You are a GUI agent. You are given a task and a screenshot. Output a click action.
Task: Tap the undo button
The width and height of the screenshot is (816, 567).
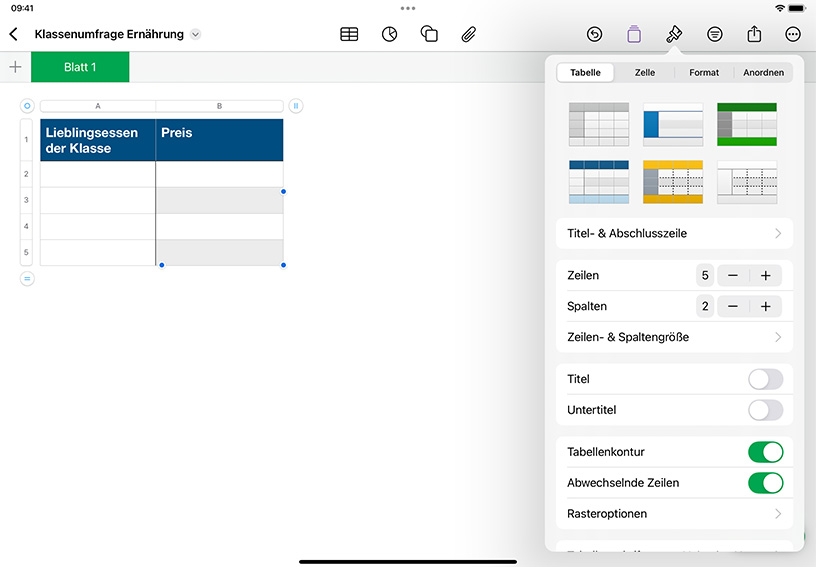(x=594, y=34)
